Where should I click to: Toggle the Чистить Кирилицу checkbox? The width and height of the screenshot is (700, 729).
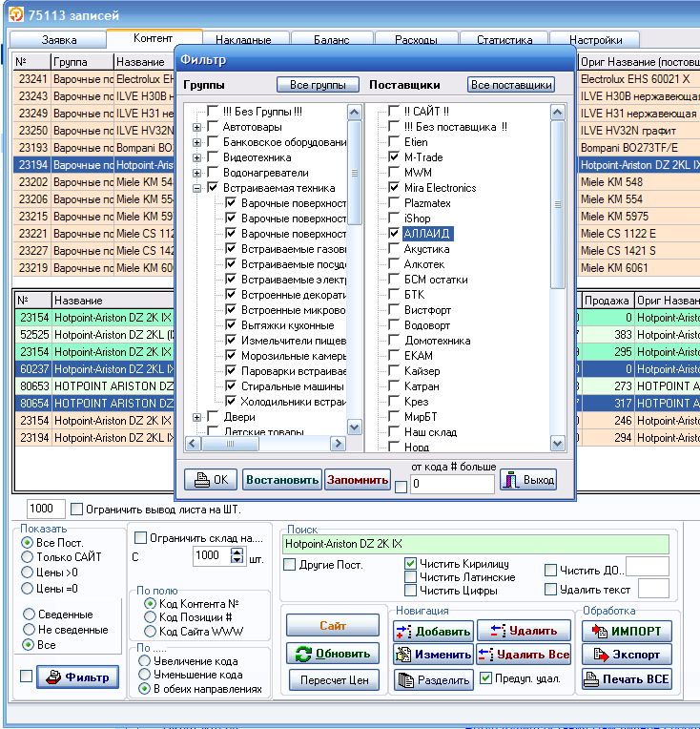pyautogui.click(x=411, y=564)
